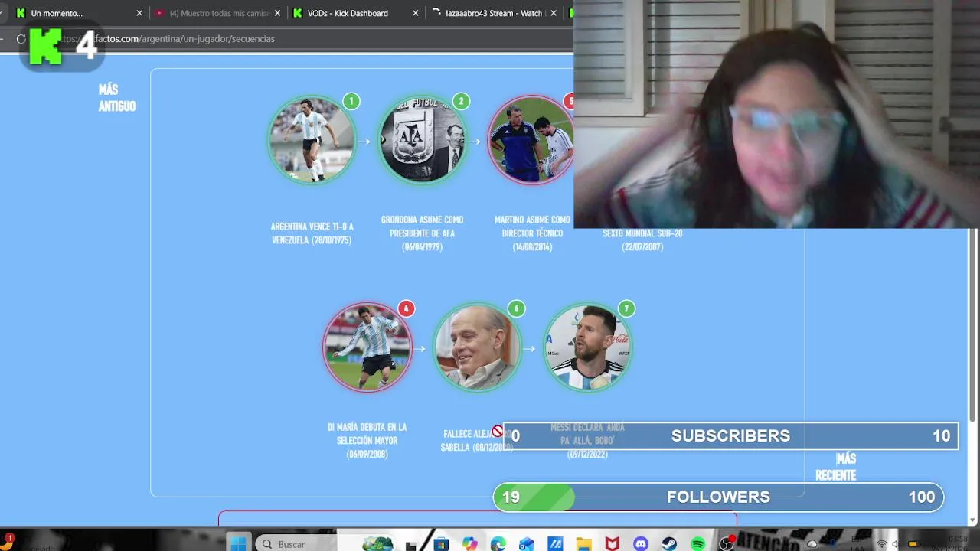Close the lazaaabro43 Stream tab
980x551 pixels.
[554, 13]
